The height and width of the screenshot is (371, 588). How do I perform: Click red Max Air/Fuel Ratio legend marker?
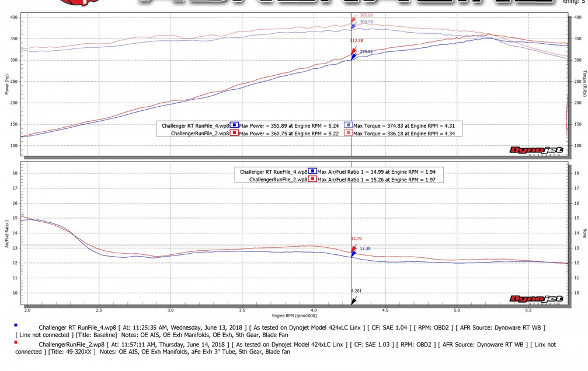click(312, 179)
